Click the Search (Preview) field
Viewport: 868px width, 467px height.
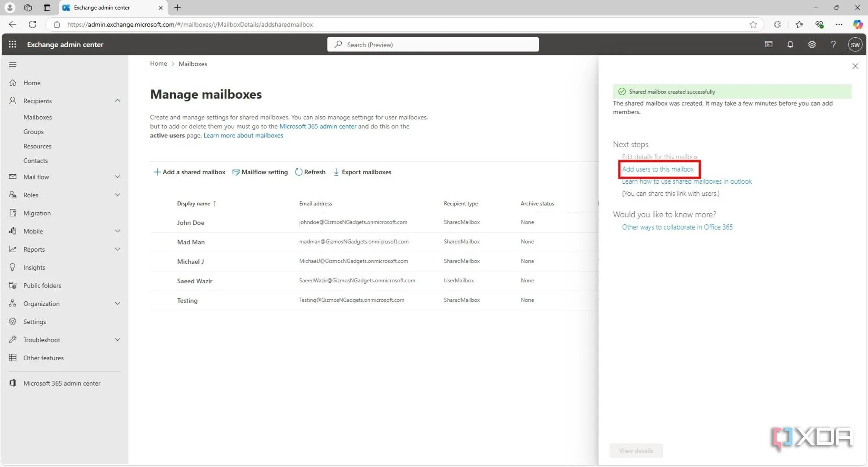[432, 44]
